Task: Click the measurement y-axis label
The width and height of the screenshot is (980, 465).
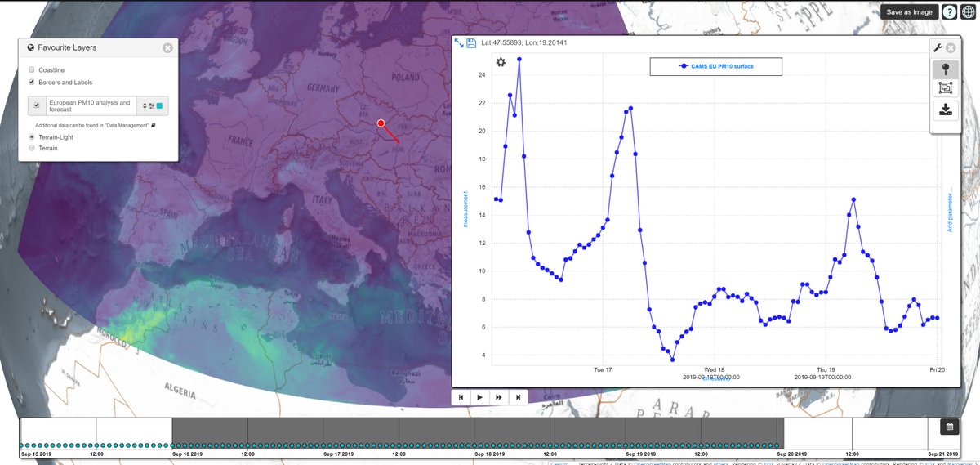Action: (x=466, y=209)
